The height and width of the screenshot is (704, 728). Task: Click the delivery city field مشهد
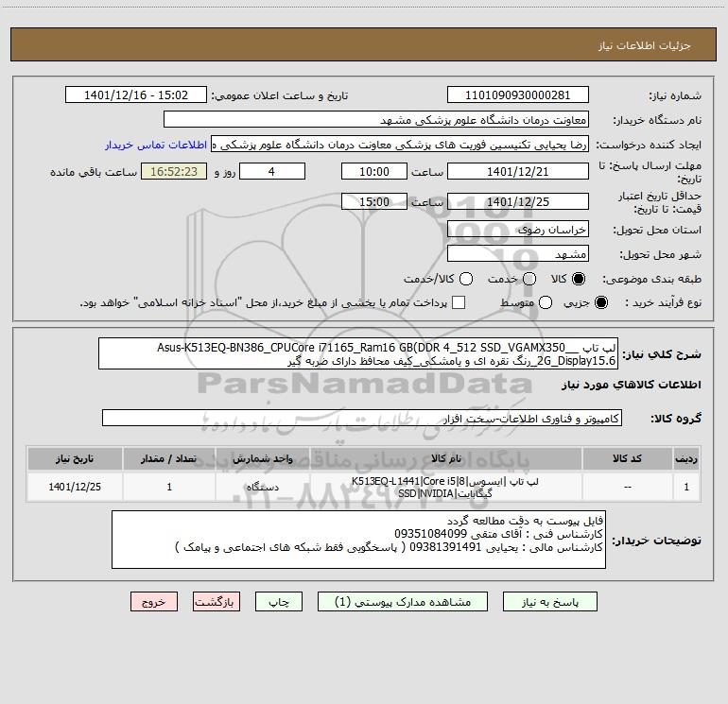point(518,254)
